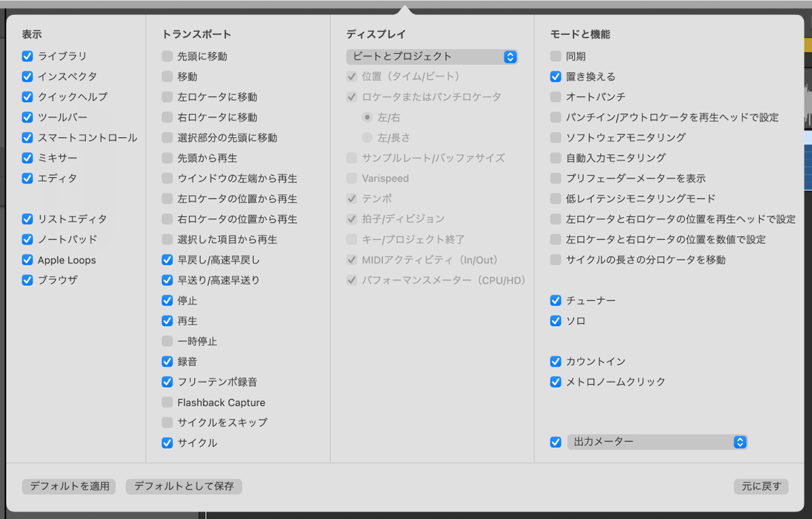Open the 出力メーター dropdown menu
Screen dimensions: 812x519
[x=657, y=442]
